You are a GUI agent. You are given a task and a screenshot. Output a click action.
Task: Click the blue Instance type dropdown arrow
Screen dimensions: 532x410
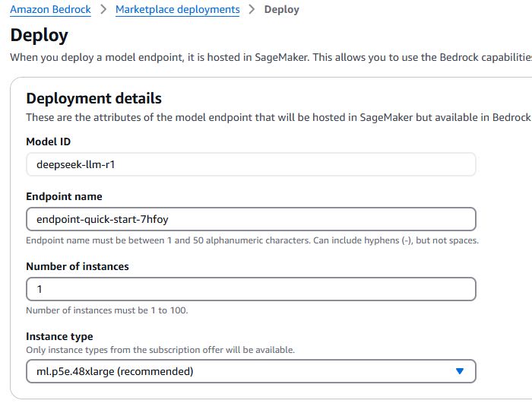pyautogui.click(x=459, y=371)
